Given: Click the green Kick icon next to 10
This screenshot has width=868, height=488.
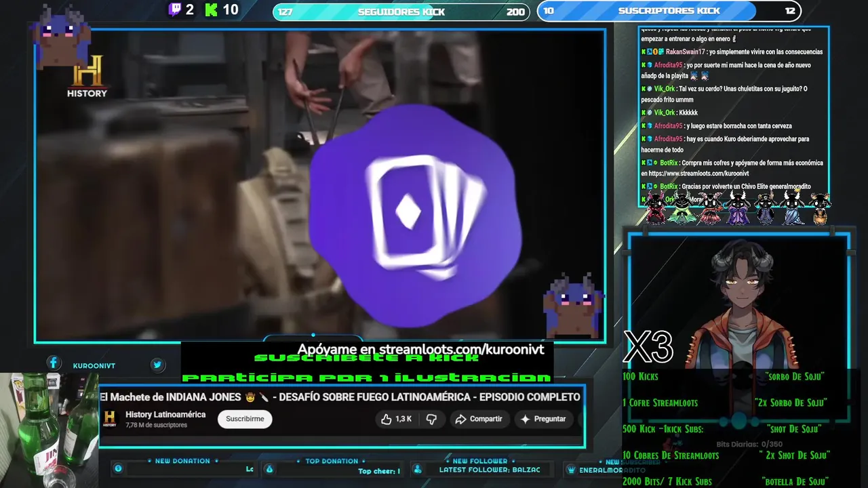Looking at the screenshot, I should pyautogui.click(x=211, y=9).
